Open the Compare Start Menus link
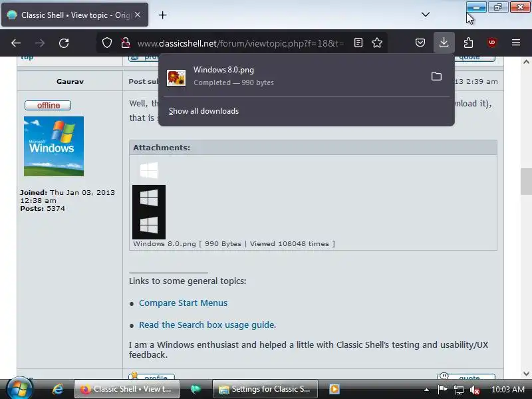532x399 pixels. pyautogui.click(x=184, y=303)
